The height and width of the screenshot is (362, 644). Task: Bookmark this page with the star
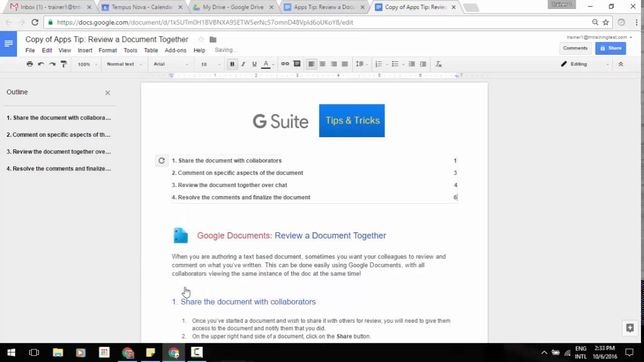pyautogui.click(x=606, y=22)
